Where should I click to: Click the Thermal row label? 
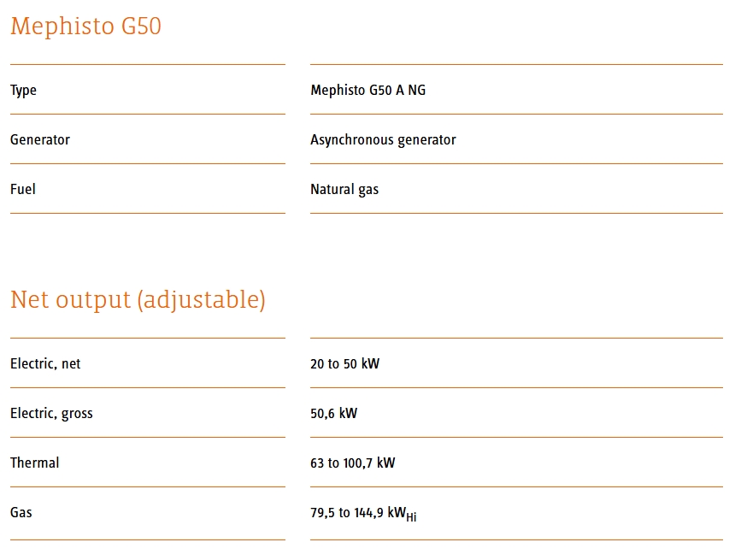35,463
